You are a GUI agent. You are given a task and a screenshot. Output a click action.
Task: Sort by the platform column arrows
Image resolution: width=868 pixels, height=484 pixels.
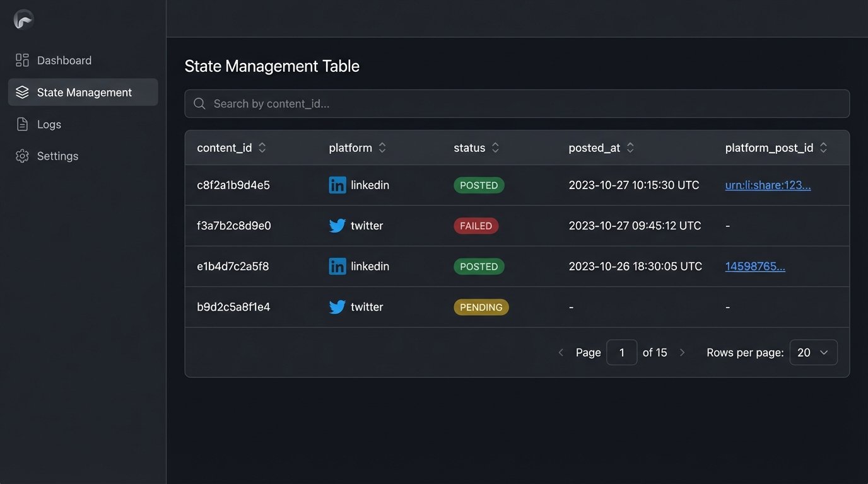coord(382,148)
